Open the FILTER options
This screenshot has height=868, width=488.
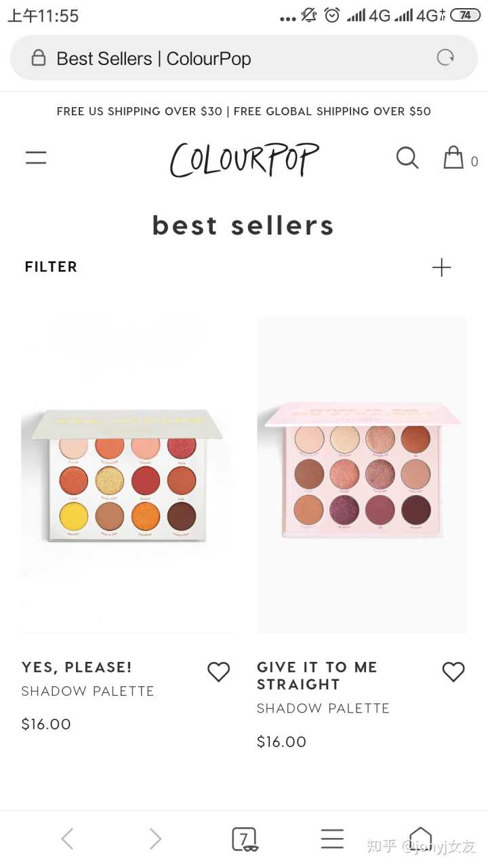(51, 267)
